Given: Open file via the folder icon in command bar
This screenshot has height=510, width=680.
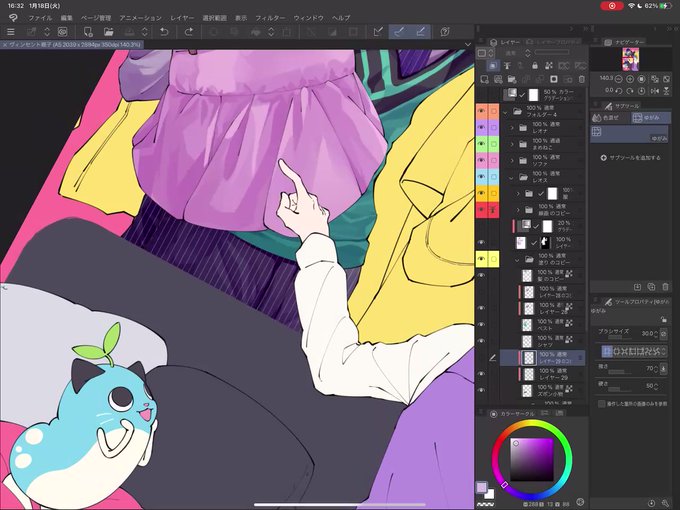Looking at the screenshot, I should tap(108, 32).
